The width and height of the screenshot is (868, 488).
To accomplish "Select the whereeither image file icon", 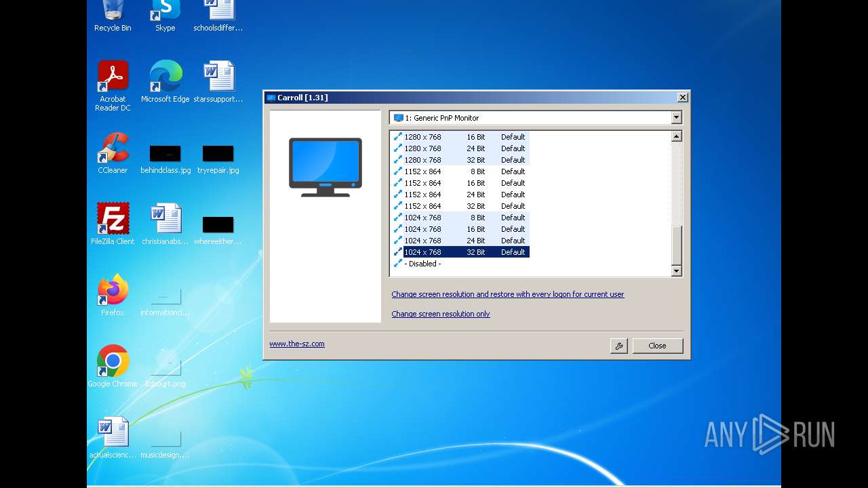I will tap(218, 230).
